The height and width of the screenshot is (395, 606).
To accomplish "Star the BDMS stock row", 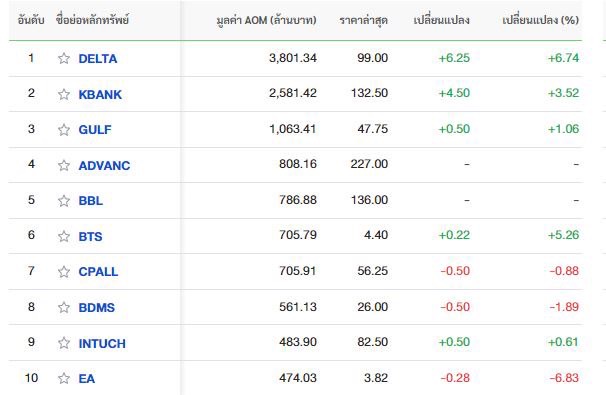I will click(x=64, y=307).
